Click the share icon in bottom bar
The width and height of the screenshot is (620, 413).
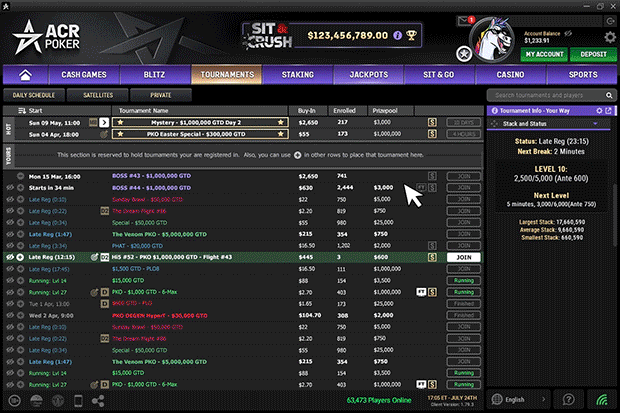point(98,401)
